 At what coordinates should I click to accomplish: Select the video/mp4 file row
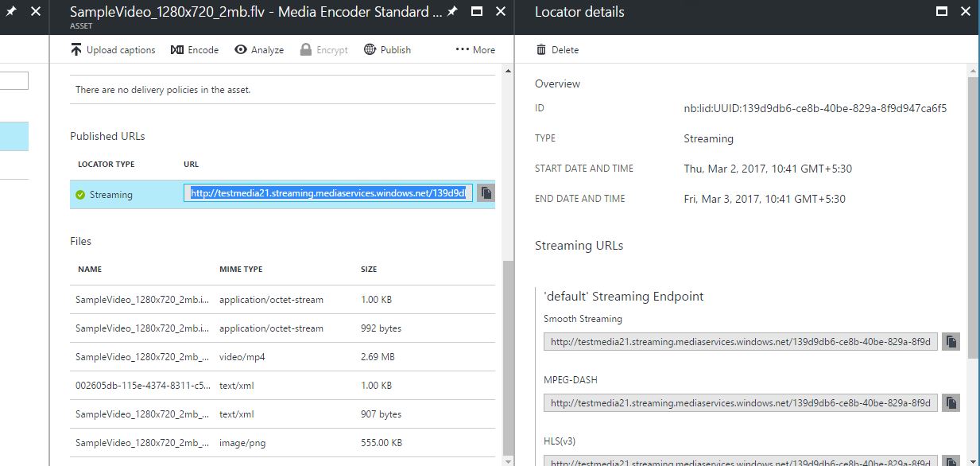[x=282, y=357]
